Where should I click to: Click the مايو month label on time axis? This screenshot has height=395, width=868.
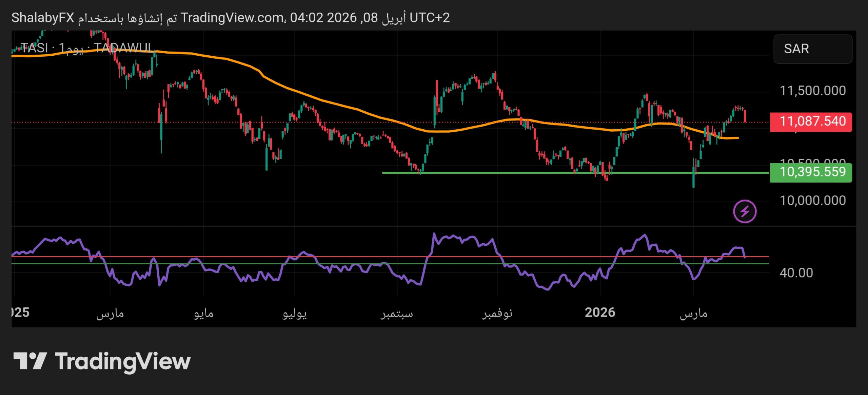pos(203,313)
